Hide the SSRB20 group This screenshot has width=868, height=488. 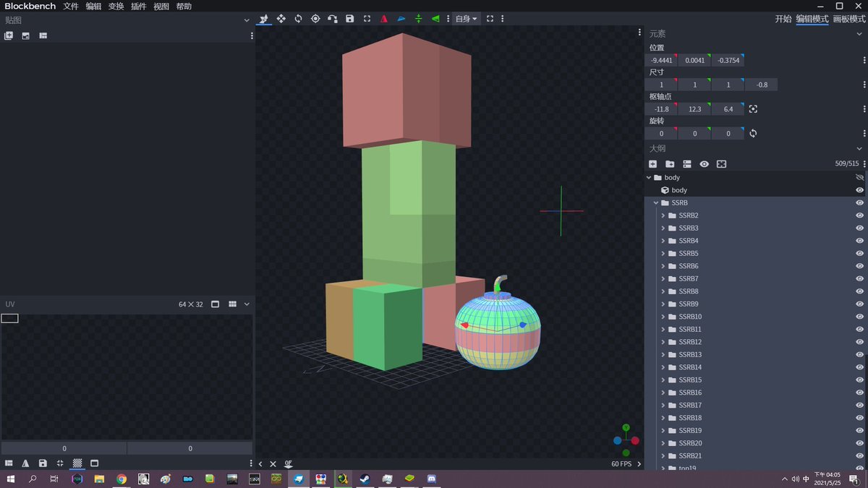[860, 443]
